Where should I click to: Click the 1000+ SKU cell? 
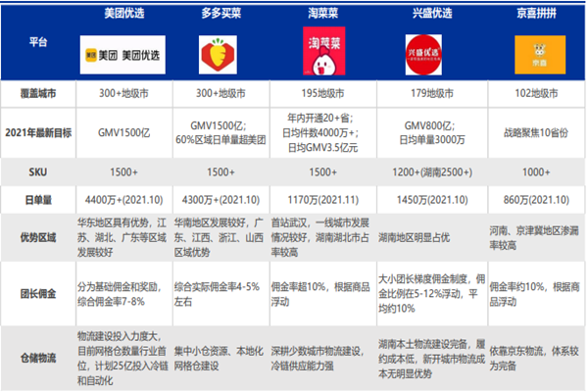(x=536, y=172)
